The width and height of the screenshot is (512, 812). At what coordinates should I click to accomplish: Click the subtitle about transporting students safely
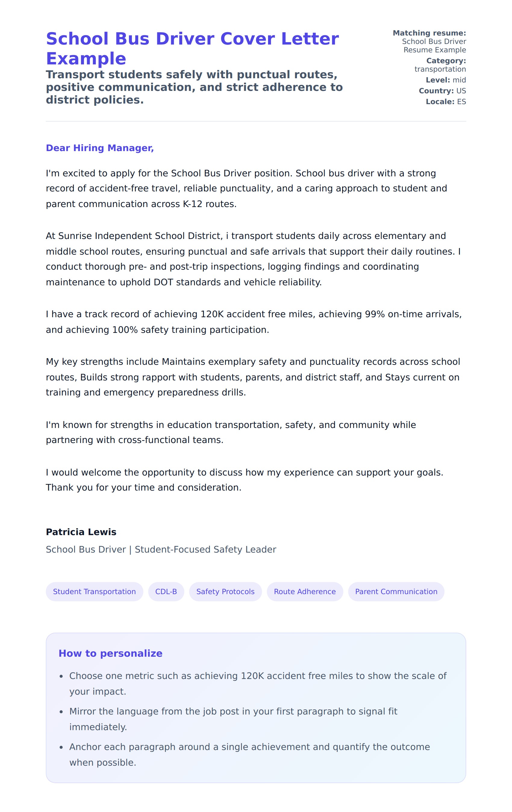[x=194, y=87]
